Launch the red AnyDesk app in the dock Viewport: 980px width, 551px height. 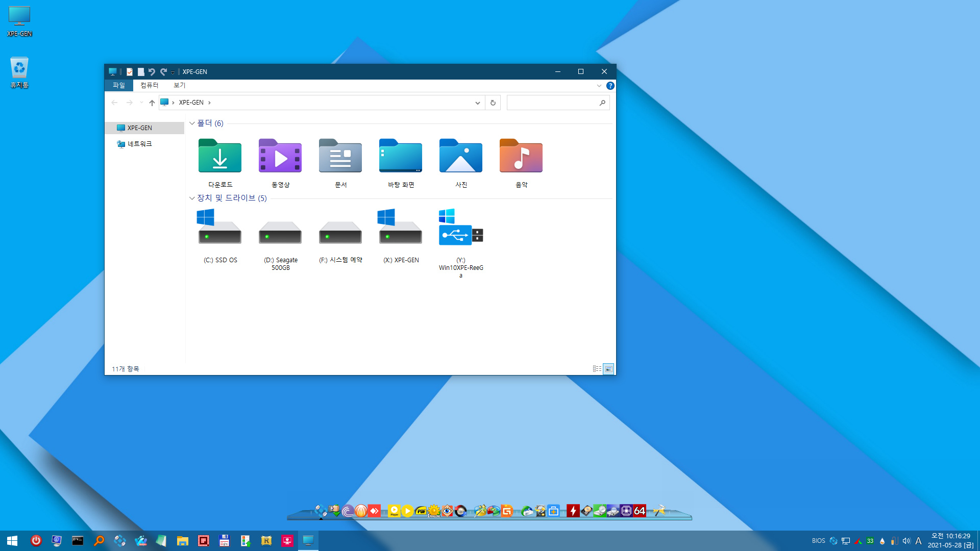pos(374,511)
